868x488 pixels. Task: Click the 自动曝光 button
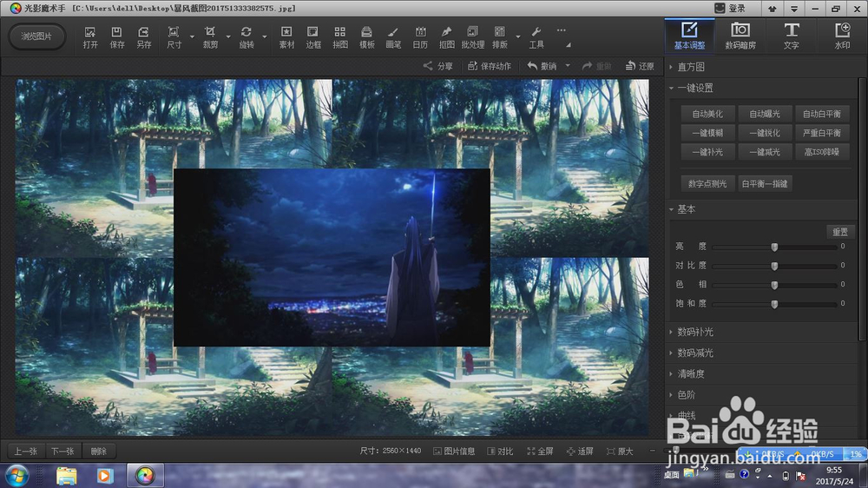[765, 114]
